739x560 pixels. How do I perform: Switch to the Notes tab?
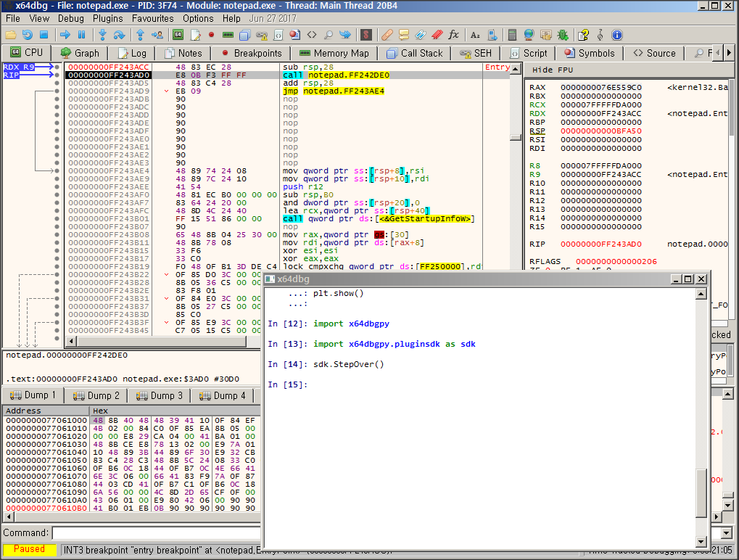pos(183,53)
